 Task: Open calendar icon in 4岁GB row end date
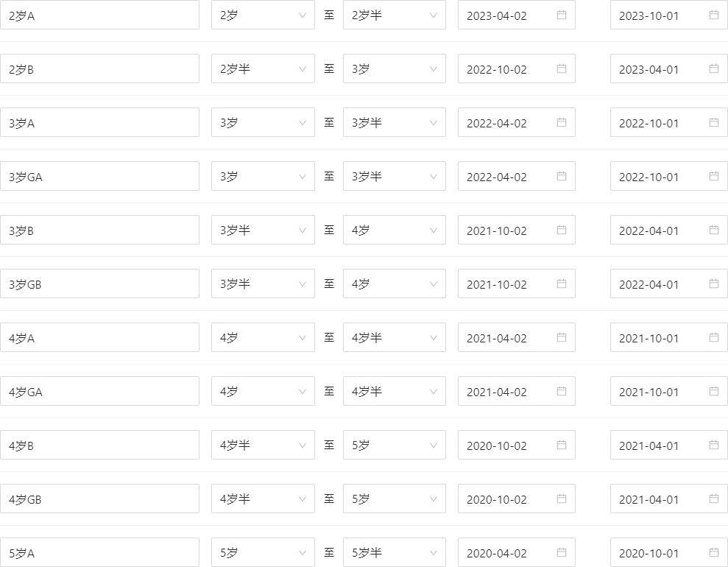pos(714,499)
